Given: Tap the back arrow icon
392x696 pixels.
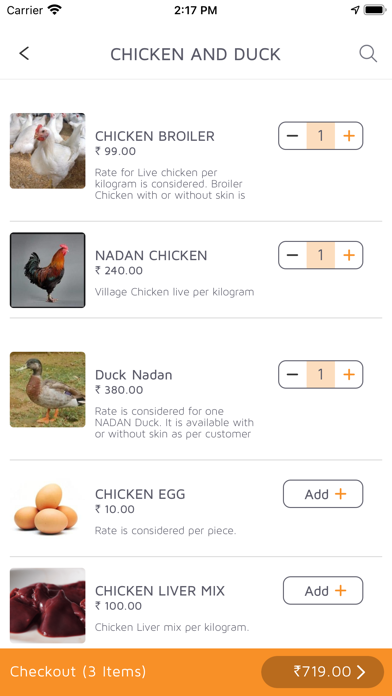Looking at the screenshot, I should pyautogui.click(x=24, y=54).
